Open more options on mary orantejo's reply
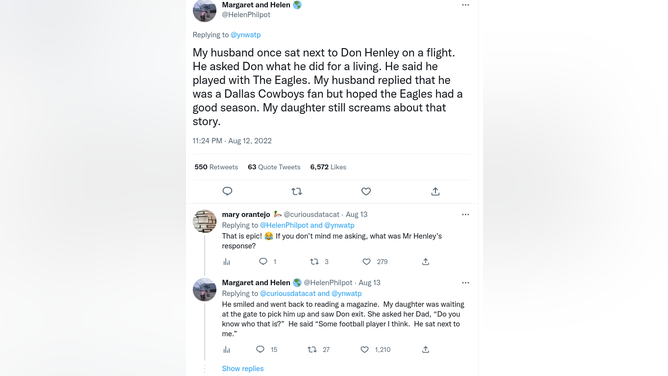668x376 pixels. click(x=465, y=215)
